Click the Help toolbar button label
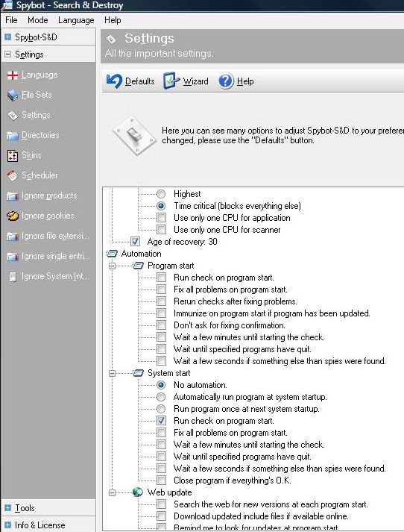Image resolution: width=404 pixels, height=532 pixels. coord(245,81)
